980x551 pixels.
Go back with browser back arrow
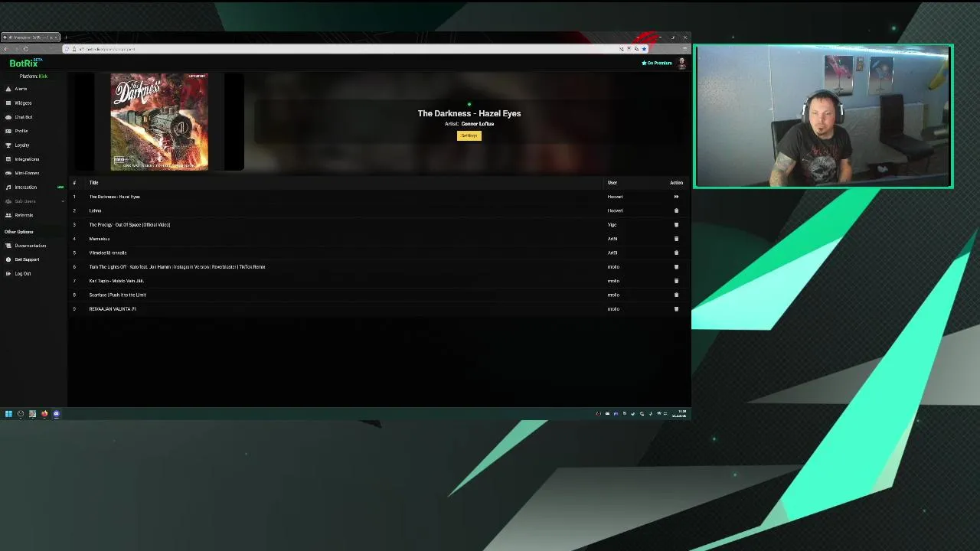pos(6,49)
